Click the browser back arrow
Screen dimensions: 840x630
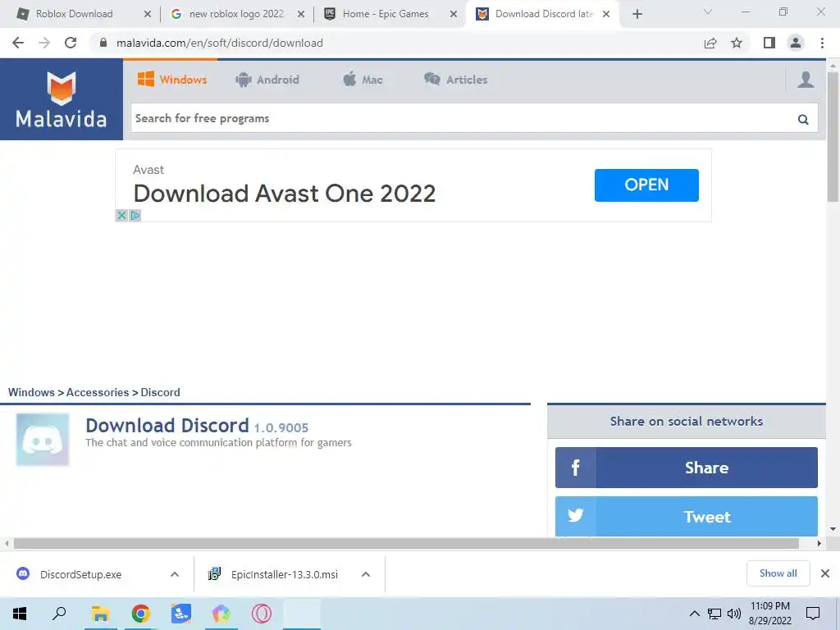pos(18,43)
